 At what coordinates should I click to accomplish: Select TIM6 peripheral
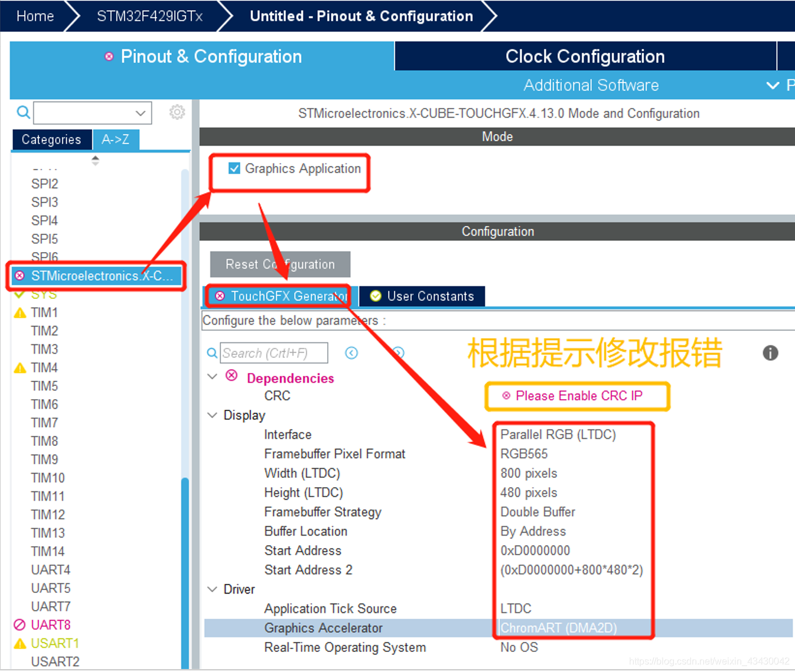click(45, 404)
